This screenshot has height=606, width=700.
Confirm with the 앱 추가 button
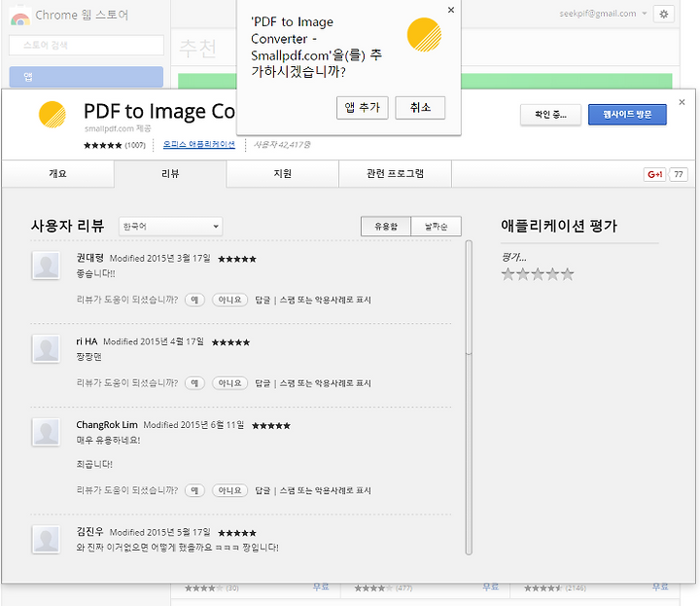click(362, 108)
